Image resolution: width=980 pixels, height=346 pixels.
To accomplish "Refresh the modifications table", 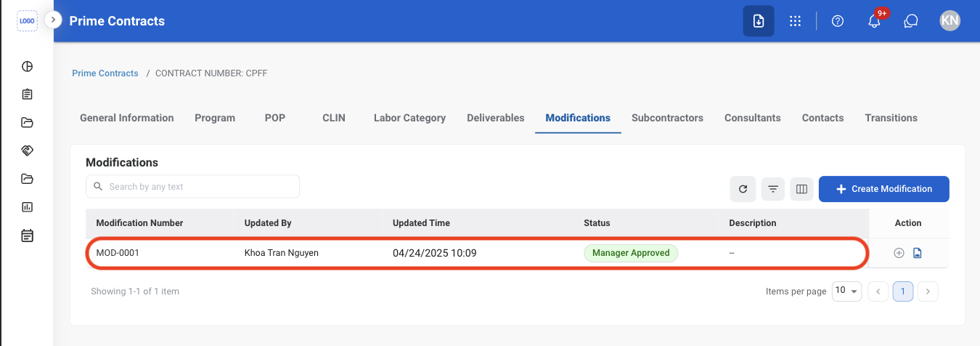I will pyautogui.click(x=743, y=189).
